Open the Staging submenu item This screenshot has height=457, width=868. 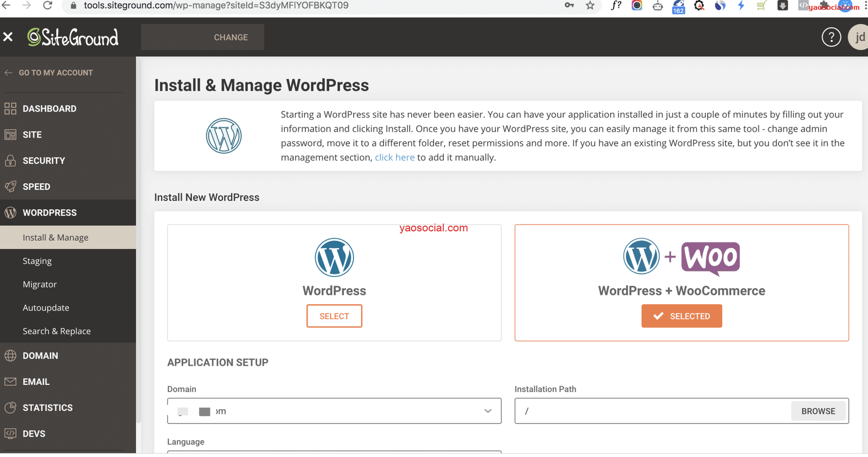[37, 261]
